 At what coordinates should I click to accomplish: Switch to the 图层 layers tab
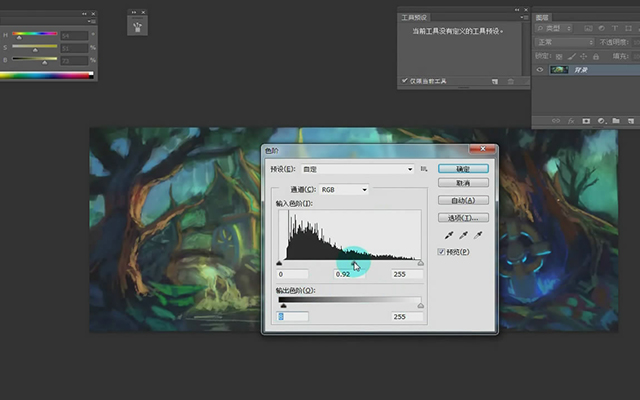pos(542,18)
